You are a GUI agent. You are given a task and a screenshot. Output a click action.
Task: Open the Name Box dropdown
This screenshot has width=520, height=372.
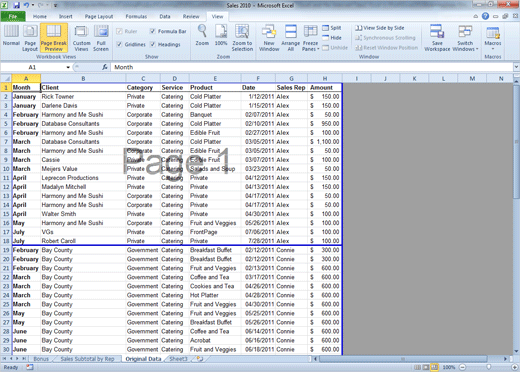pyautogui.click(x=68, y=67)
